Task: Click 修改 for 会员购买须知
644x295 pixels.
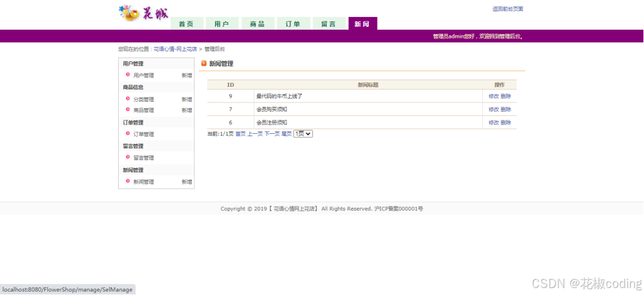Action: 494,109
